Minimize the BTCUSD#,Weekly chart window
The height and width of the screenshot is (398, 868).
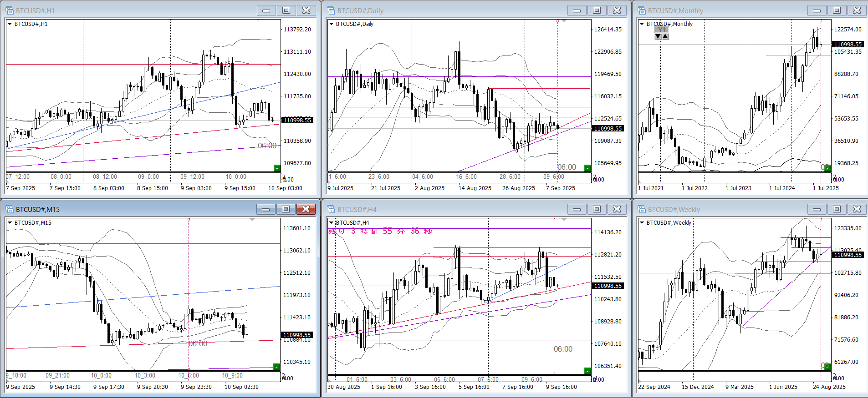click(x=817, y=209)
